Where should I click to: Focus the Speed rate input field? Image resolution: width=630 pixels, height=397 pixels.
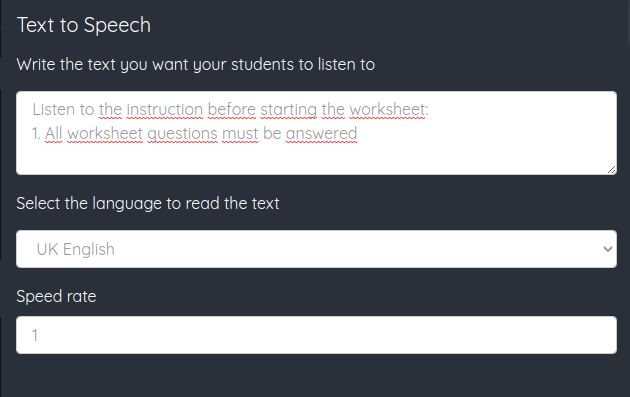(x=316, y=335)
